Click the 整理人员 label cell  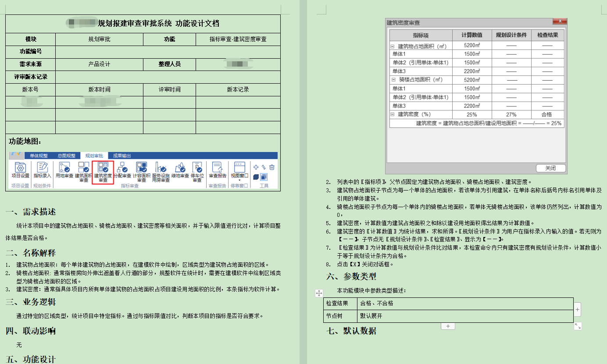(169, 64)
